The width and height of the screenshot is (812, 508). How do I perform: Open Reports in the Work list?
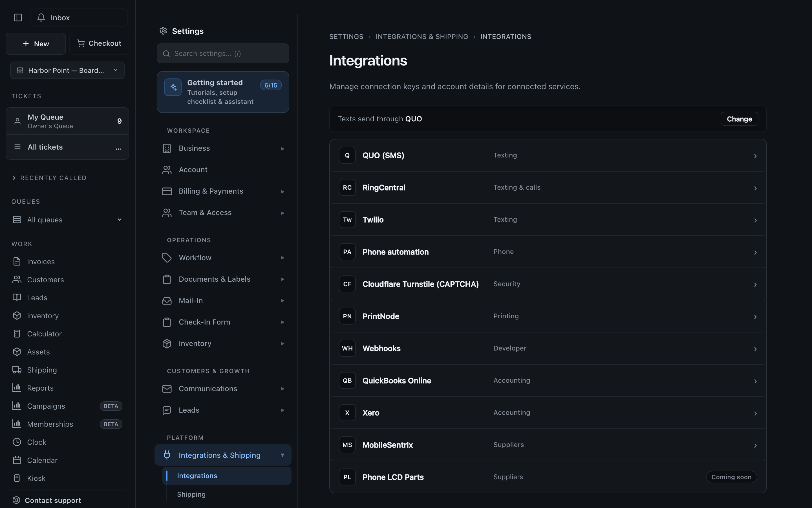[x=67, y=388]
